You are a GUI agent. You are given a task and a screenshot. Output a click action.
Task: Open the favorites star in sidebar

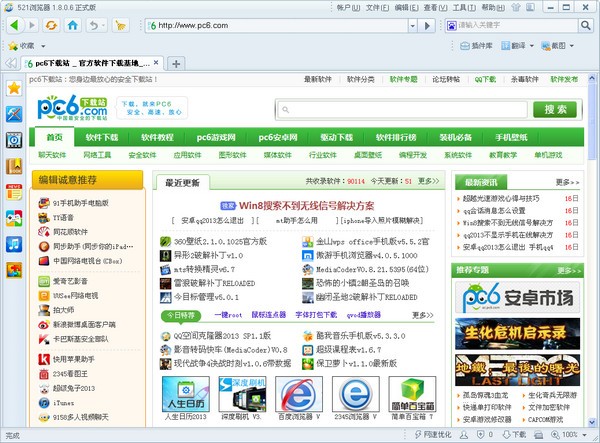point(14,88)
